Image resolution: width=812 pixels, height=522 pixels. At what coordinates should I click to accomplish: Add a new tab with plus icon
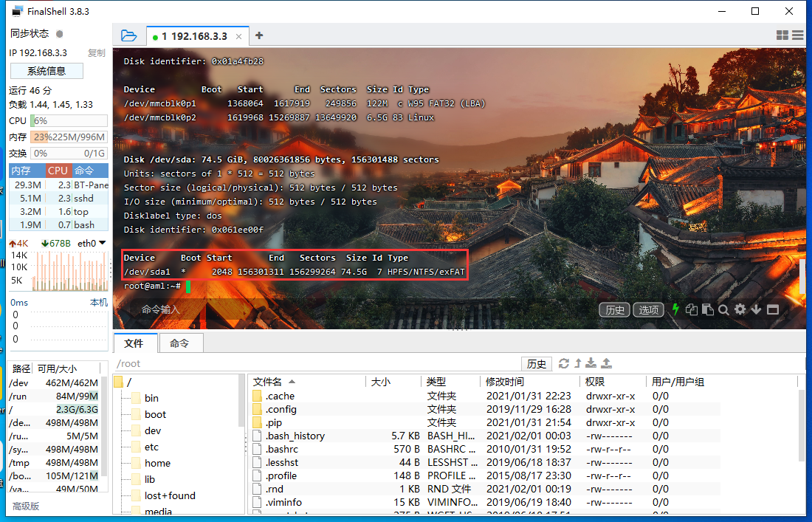pos(259,35)
